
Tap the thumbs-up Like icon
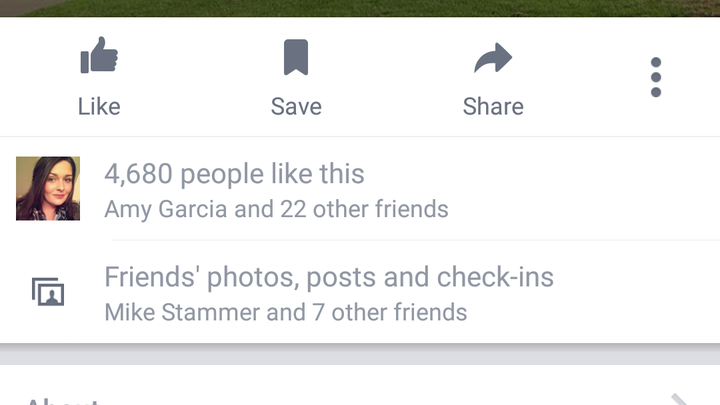99,55
